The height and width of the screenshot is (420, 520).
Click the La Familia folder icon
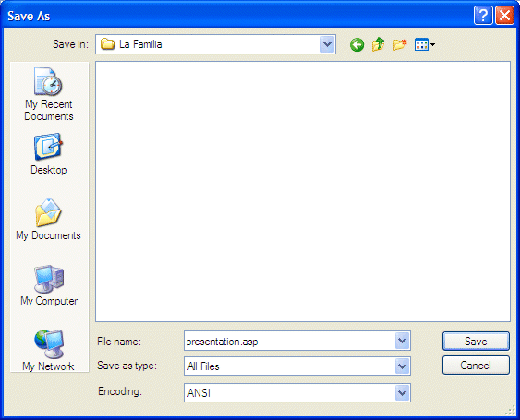click(107, 44)
